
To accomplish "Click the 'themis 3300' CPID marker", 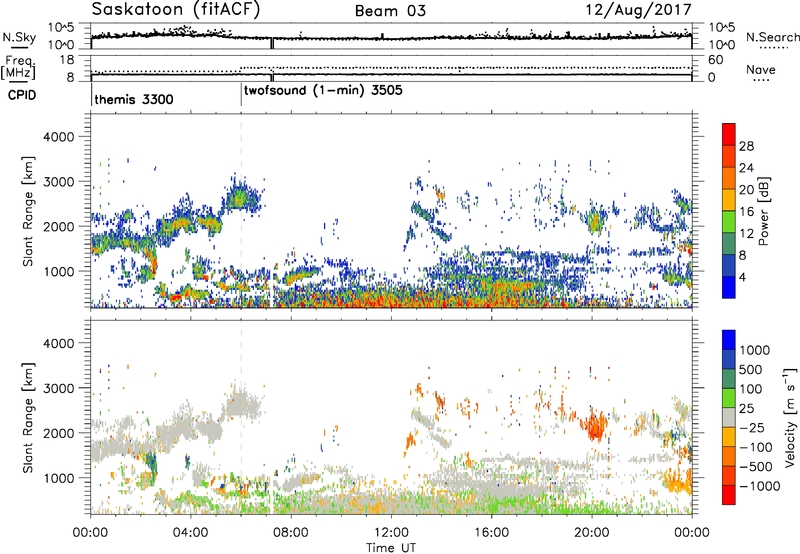I will point(134,99).
